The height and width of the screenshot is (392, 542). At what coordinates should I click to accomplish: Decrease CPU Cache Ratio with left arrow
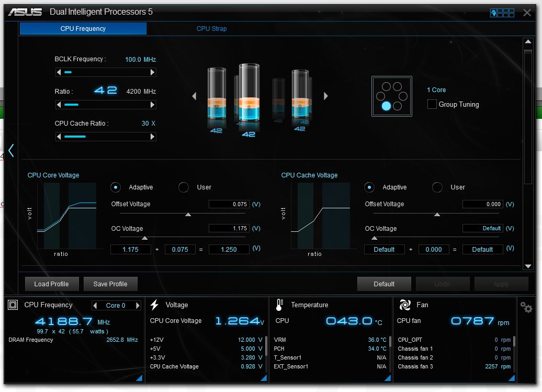coord(59,137)
